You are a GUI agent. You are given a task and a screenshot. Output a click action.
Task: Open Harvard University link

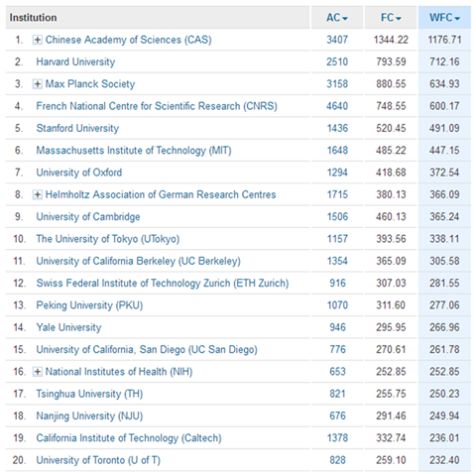point(75,62)
